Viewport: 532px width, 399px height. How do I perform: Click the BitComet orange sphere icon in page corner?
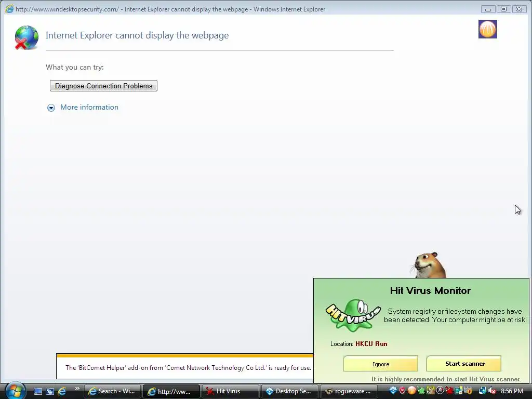(487, 29)
